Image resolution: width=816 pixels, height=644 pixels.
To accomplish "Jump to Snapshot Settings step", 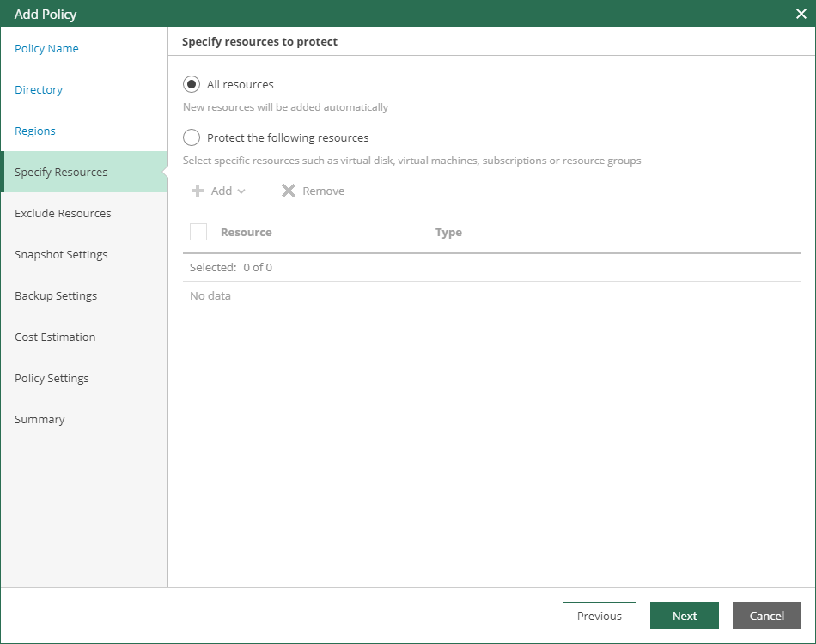I will (61, 254).
